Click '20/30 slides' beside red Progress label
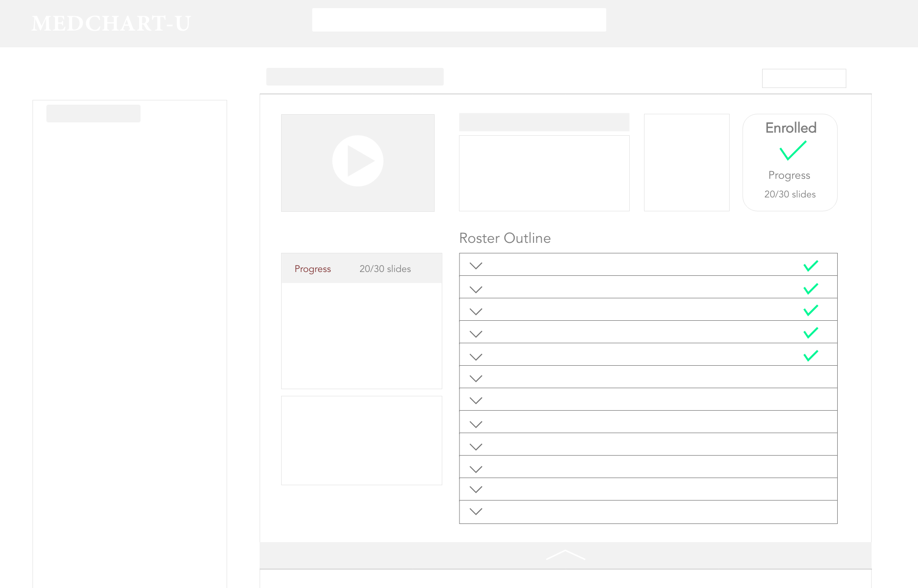The height and width of the screenshot is (588, 918). click(x=385, y=269)
